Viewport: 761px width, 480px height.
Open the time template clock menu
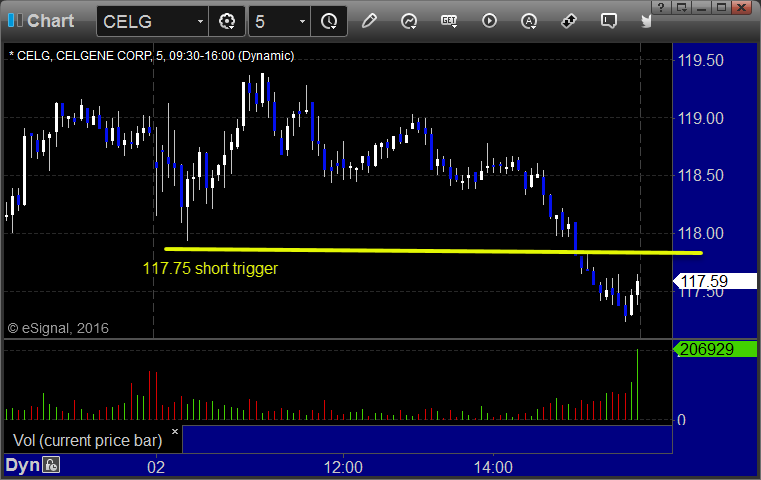click(329, 21)
